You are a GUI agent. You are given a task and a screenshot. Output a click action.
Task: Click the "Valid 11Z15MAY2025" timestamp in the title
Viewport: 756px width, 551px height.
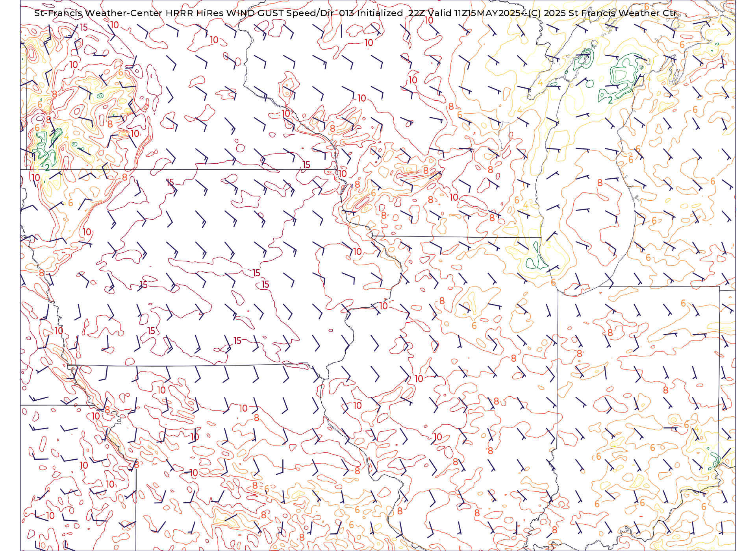pos(474,13)
